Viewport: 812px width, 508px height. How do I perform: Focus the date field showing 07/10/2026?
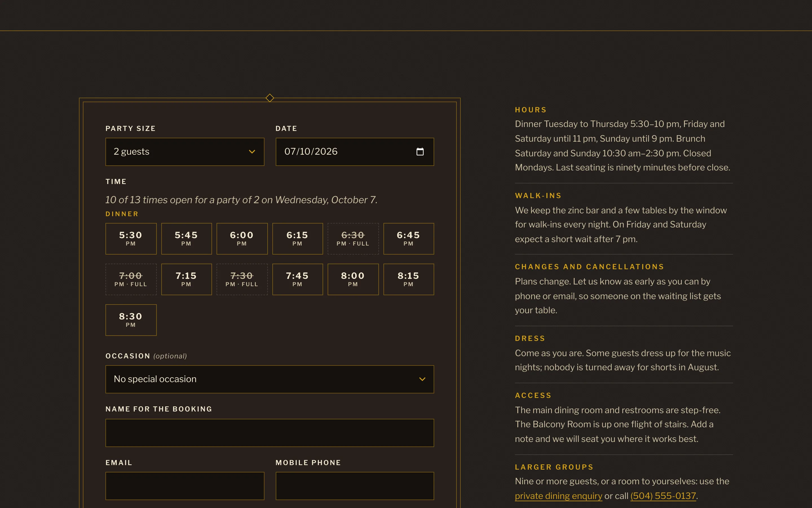[355, 152]
